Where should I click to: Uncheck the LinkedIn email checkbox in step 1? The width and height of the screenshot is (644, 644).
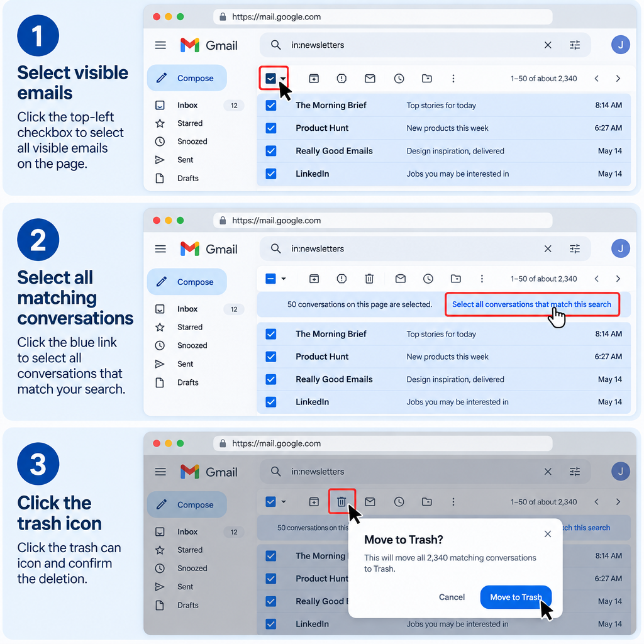tap(270, 174)
